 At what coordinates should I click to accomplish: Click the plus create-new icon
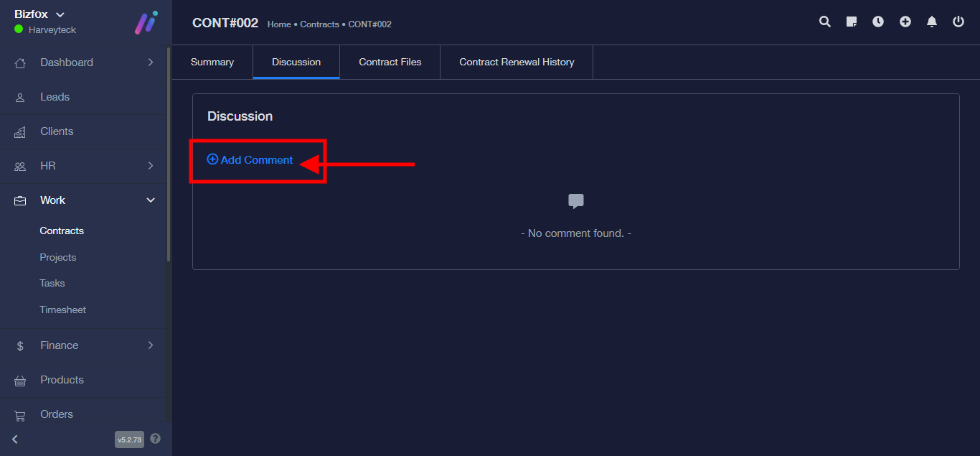coord(905,22)
